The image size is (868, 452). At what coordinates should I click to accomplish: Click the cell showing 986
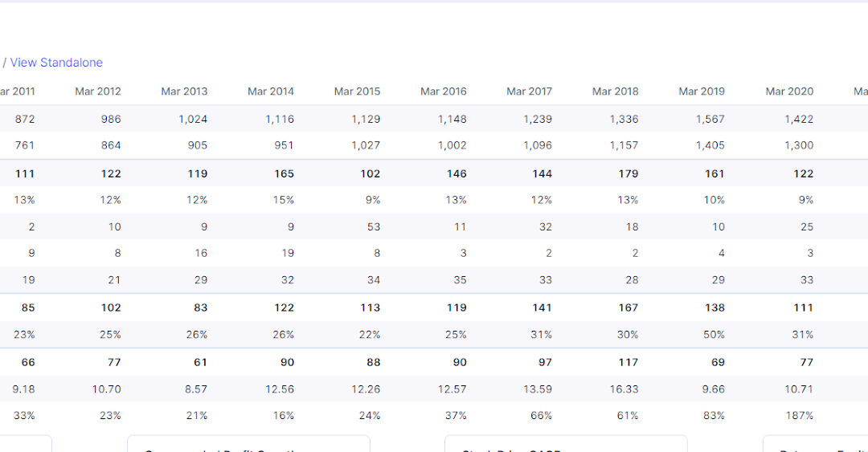click(x=111, y=119)
